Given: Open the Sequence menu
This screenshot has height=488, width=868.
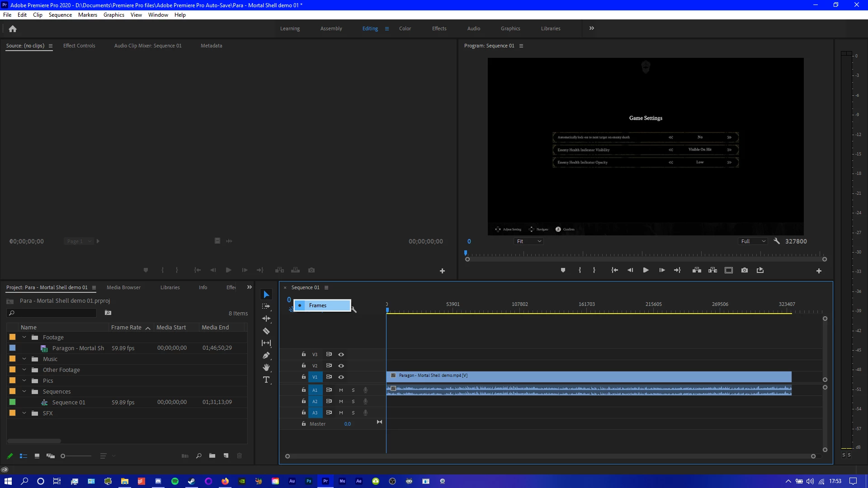Looking at the screenshot, I should [x=60, y=15].
